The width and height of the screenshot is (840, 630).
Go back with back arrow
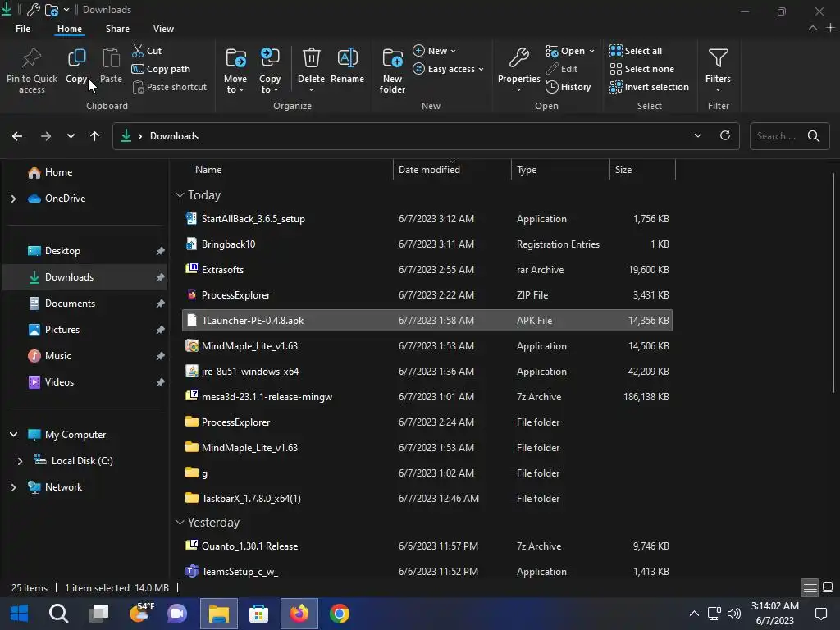[17, 136]
